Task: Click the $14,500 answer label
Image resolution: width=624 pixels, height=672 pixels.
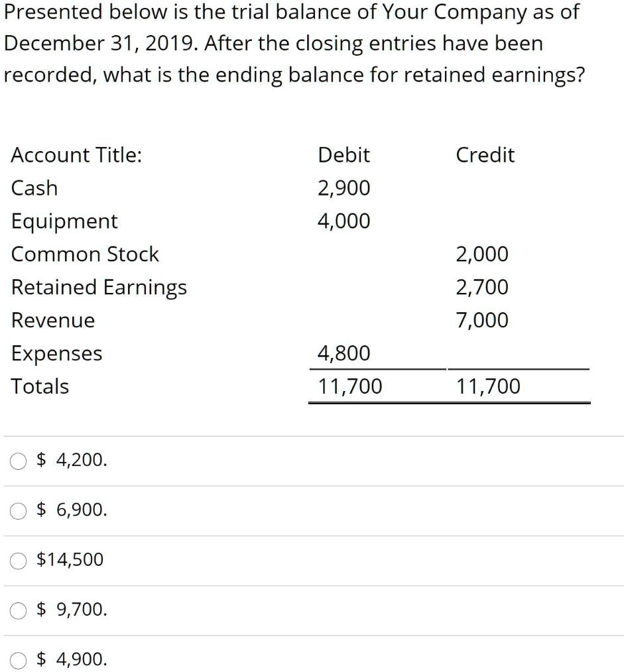Action: [x=70, y=559]
